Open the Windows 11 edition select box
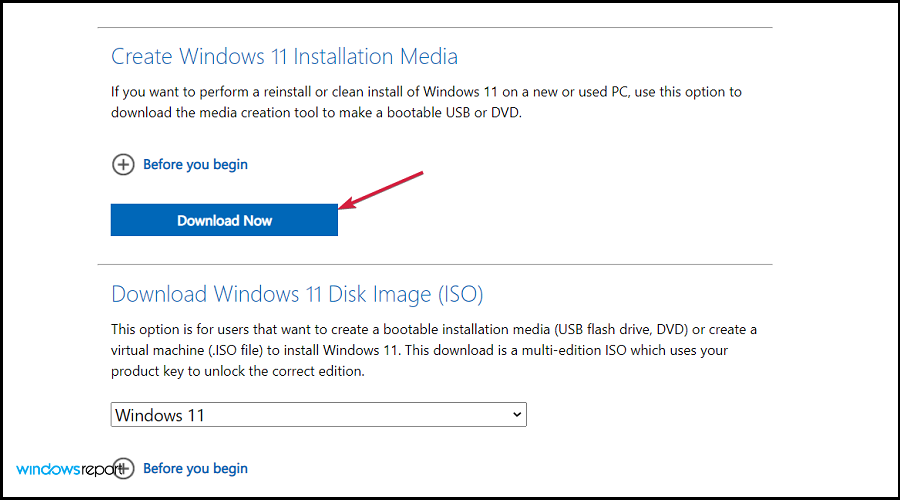Viewport: 900px width, 500px height. click(318, 414)
